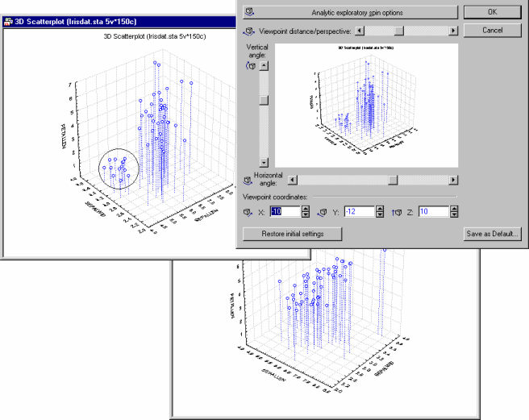Image resolution: width=529 pixels, height=420 pixels.
Task: Click the Viewpoint coordinates label
Action: [275, 197]
